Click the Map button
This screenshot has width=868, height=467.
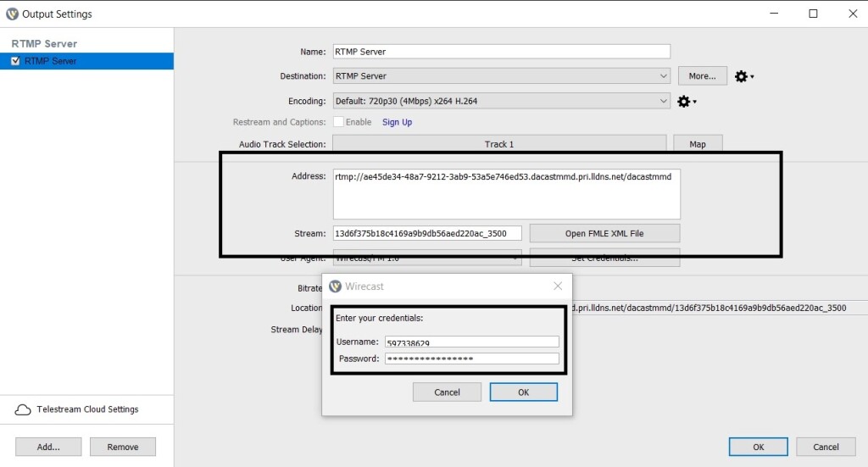point(698,144)
